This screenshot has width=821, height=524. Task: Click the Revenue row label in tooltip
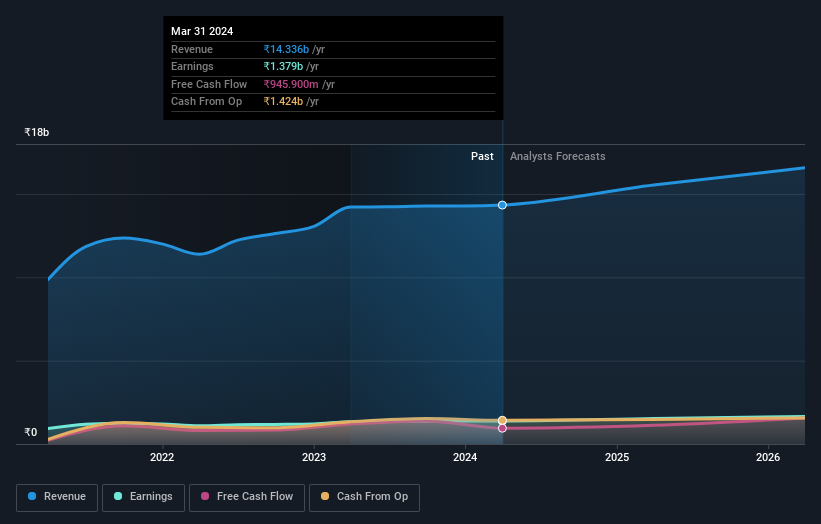point(192,49)
